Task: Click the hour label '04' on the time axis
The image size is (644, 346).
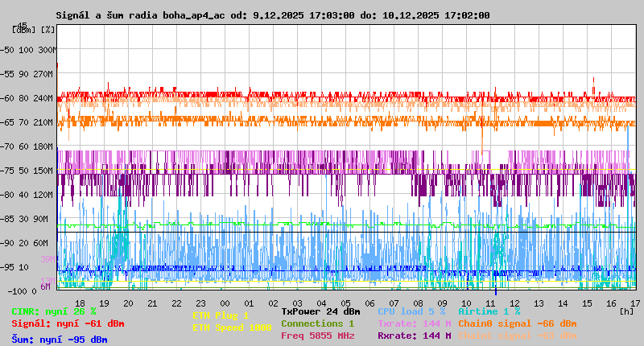Action: (321, 303)
